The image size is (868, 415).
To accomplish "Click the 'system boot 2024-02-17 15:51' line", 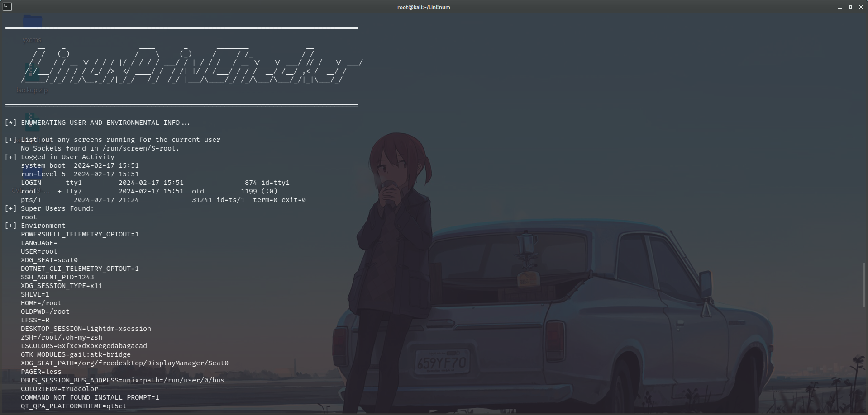I will pos(80,165).
